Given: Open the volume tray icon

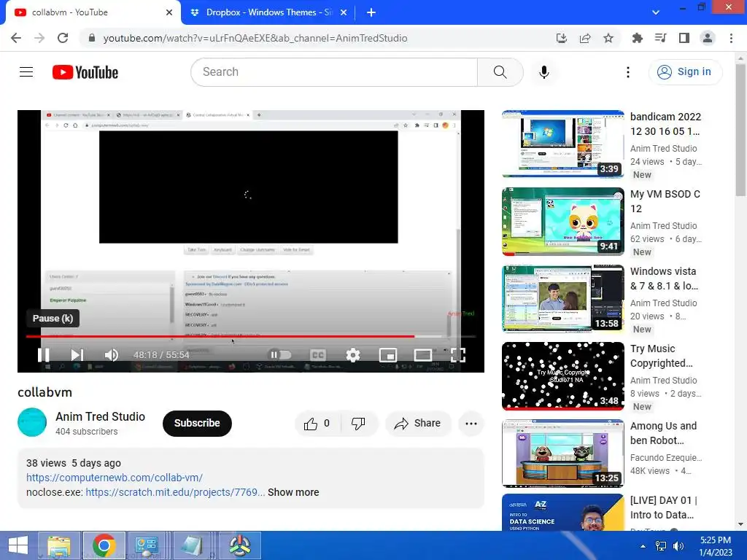Looking at the screenshot, I should click(x=678, y=546).
